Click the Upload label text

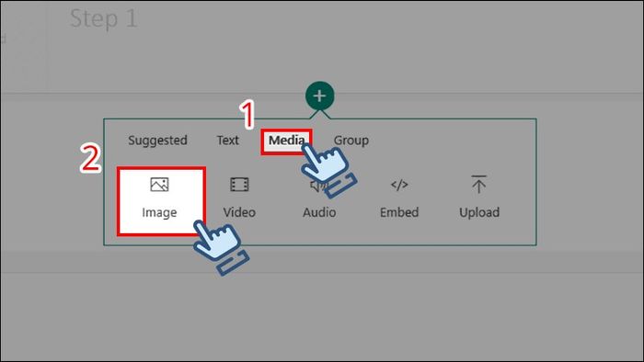[x=479, y=212]
